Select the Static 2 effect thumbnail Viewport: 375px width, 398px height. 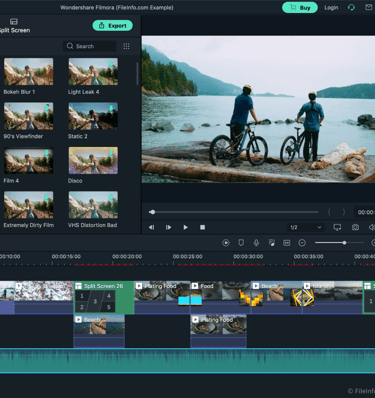pyautogui.click(x=93, y=116)
